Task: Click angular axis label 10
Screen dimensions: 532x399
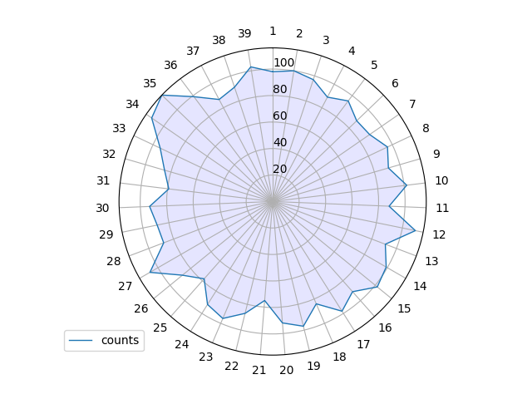Action: click(x=441, y=180)
